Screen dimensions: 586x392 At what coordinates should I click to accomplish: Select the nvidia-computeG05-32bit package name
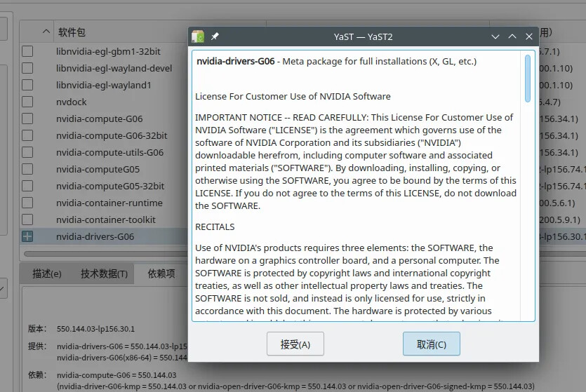click(110, 186)
